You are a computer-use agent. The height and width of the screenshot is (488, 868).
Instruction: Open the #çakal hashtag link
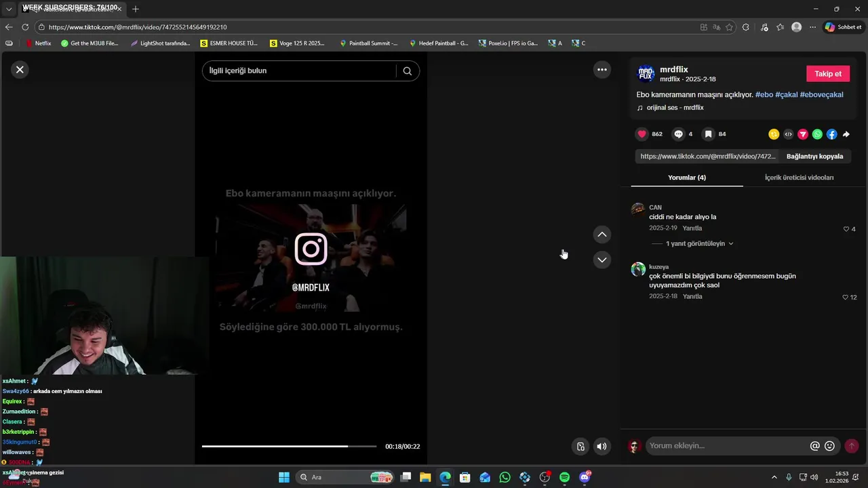(786, 95)
